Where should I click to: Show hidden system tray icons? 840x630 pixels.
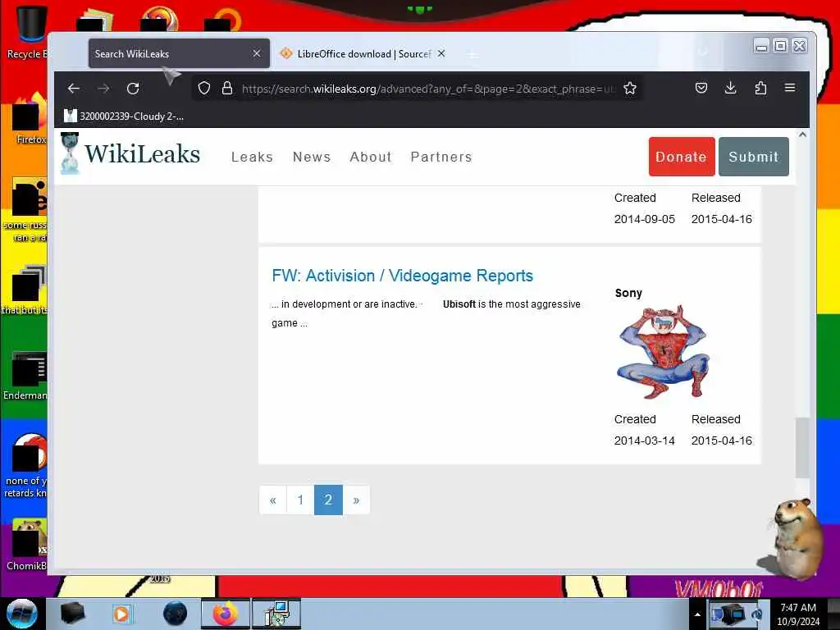697,614
